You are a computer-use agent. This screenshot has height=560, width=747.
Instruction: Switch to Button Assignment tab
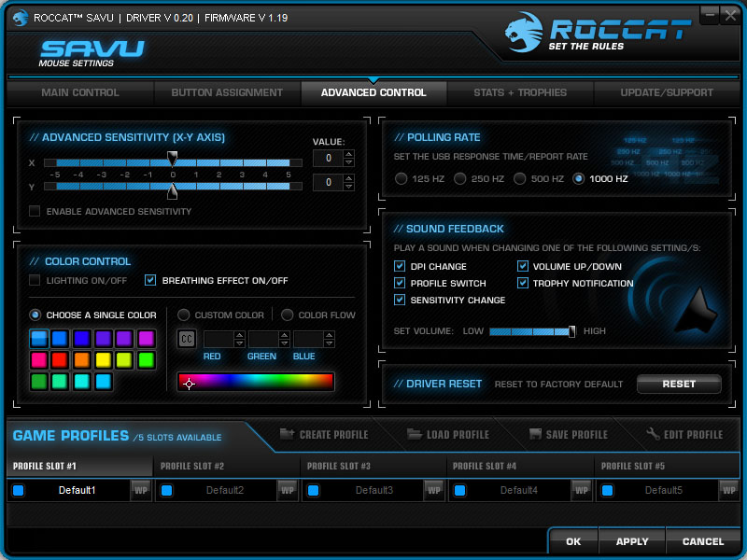point(227,92)
